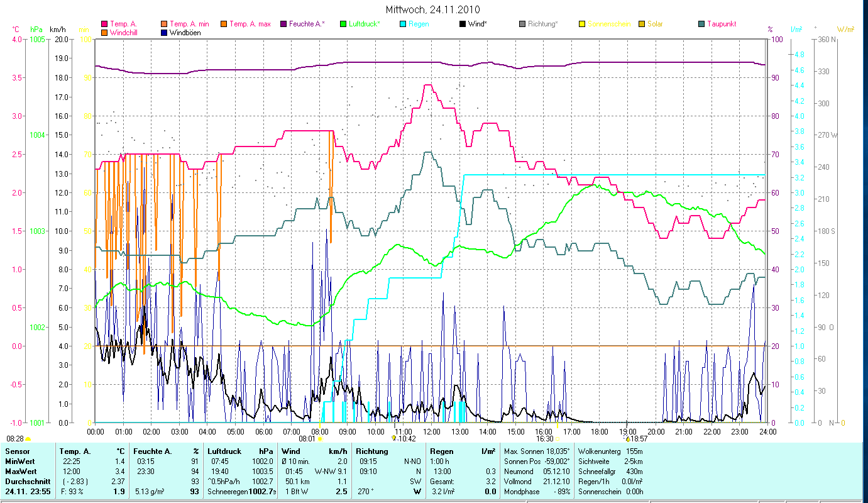Click the 'N-NO' direction value
Viewport: 868px width, 503px height.
coord(413,461)
